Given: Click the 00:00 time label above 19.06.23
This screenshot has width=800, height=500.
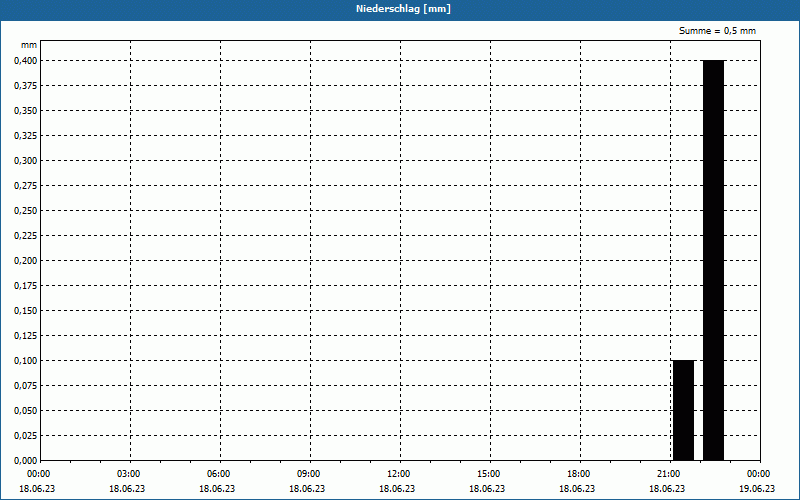Looking at the screenshot, I should pyautogui.click(x=759, y=474).
